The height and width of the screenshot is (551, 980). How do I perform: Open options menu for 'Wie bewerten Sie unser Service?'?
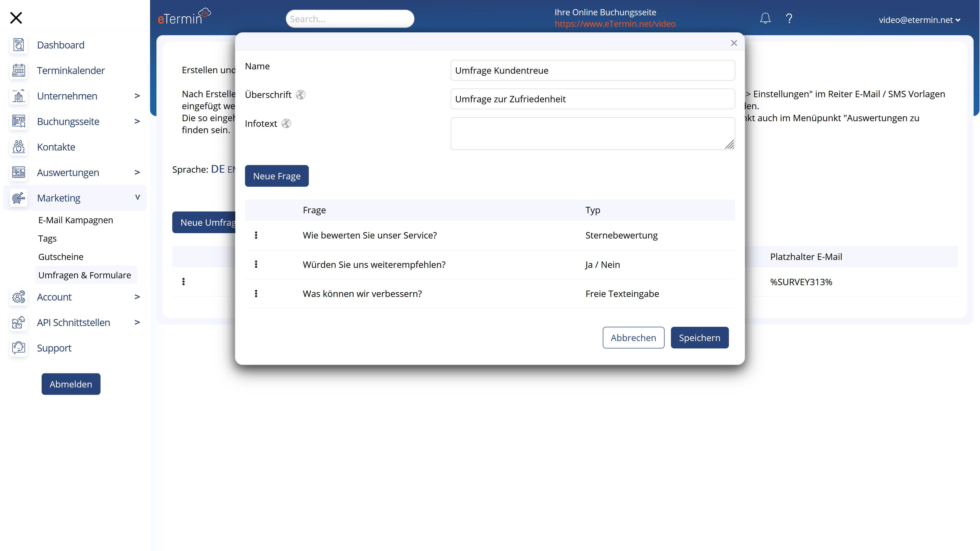click(x=256, y=235)
